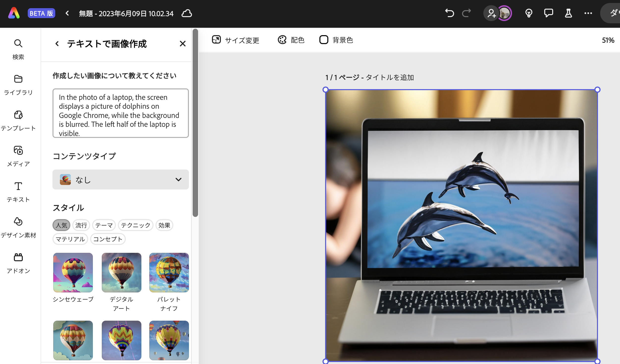
Task: Choose the シンセウェーブ style thumbnail
Action: pos(73,273)
